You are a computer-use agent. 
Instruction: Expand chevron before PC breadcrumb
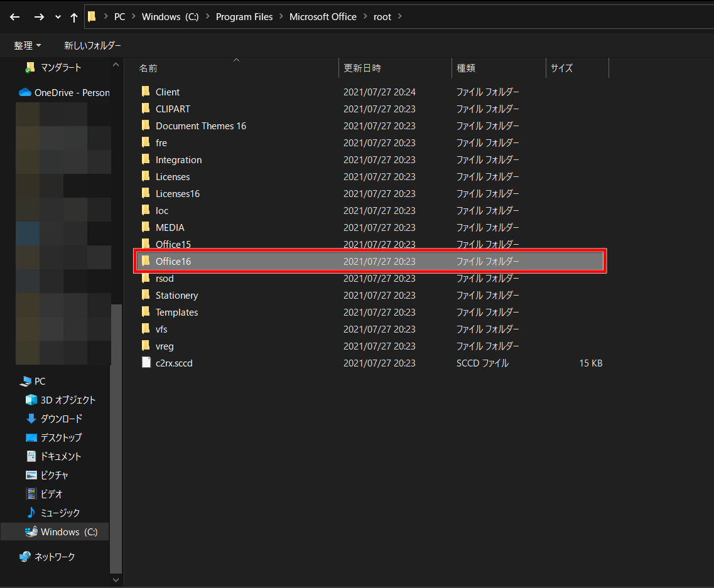tap(105, 16)
